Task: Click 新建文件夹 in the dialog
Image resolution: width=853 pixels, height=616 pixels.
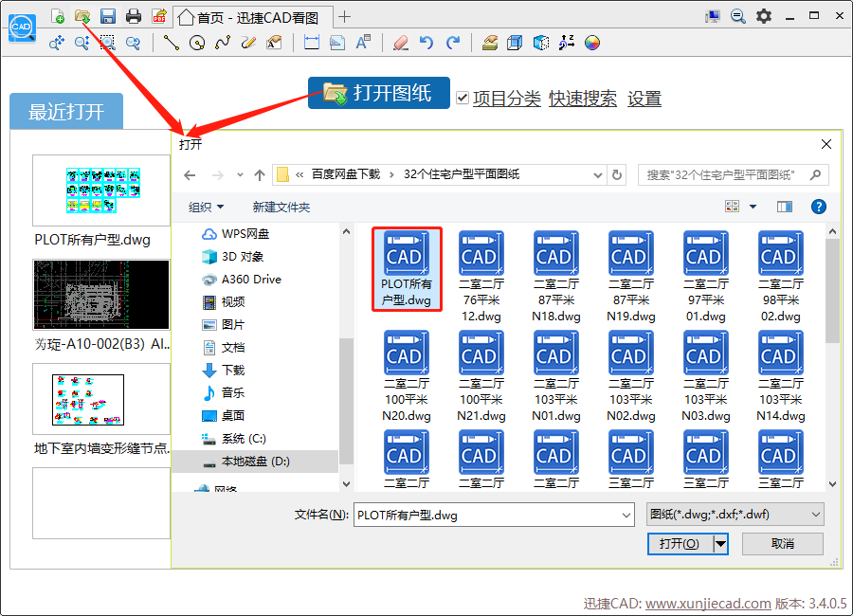Action: [281, 208]
